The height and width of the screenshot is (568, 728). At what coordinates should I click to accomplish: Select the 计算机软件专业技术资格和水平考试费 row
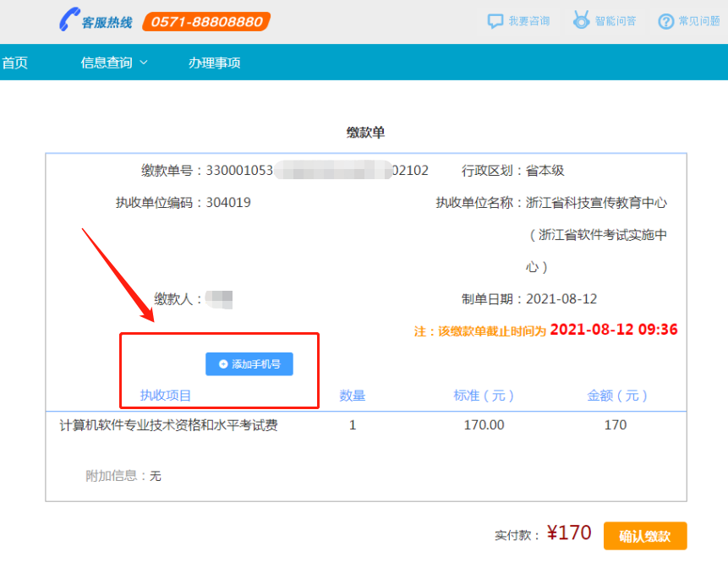click(x=168, y=425)
